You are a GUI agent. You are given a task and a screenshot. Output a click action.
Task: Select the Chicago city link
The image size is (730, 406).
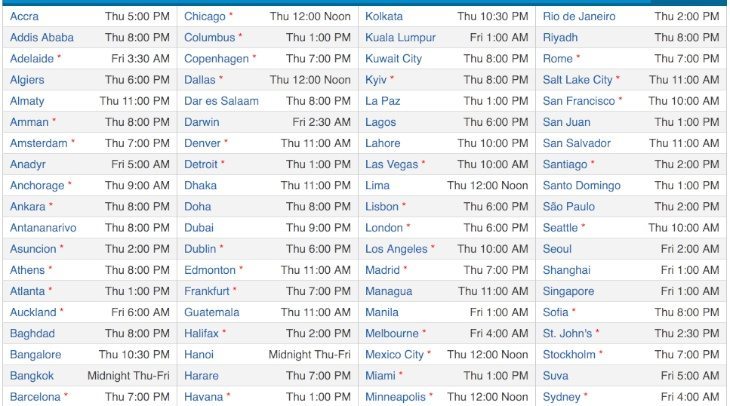(x=204, y=16)
